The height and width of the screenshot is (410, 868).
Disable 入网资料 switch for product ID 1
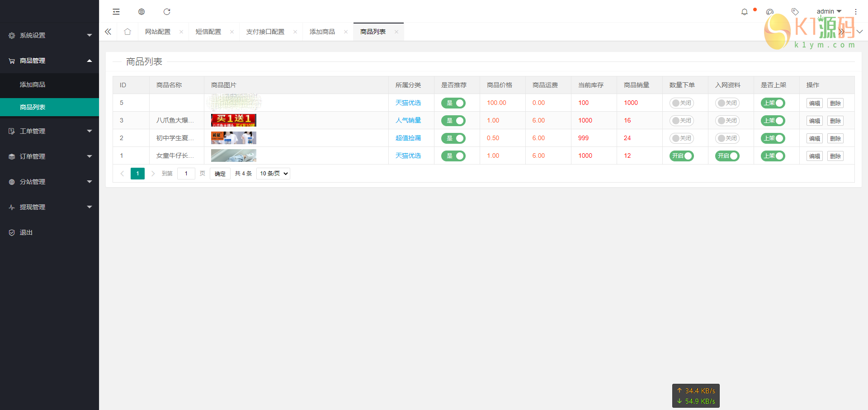[727, 156]
